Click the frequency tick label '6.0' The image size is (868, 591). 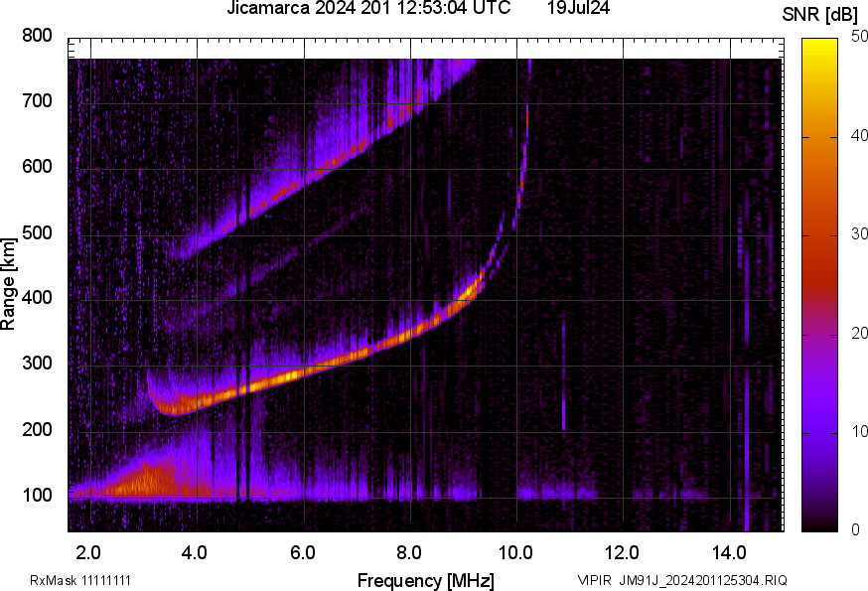click(302, 553)
